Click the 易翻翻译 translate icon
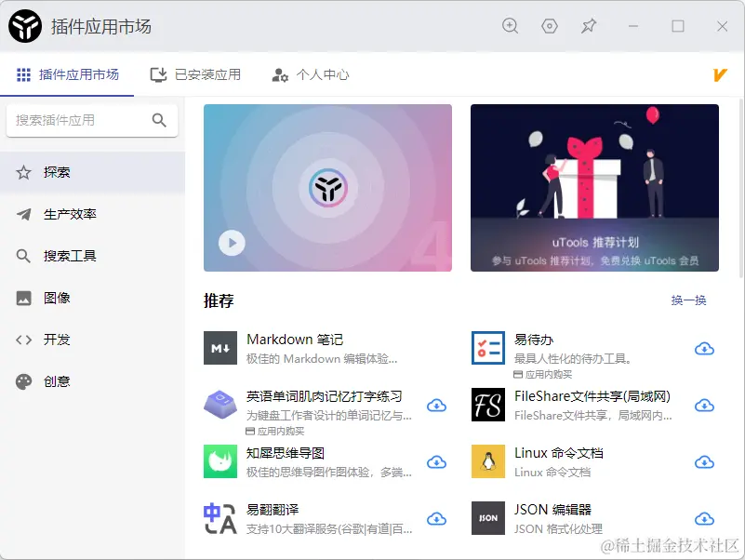 point(220,518)
